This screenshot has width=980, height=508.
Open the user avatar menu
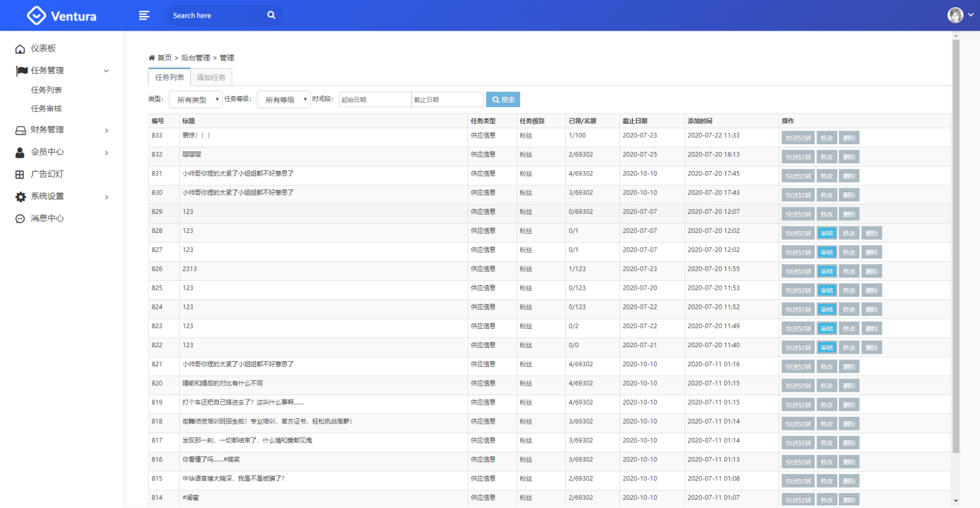click(x=954, y=15)
